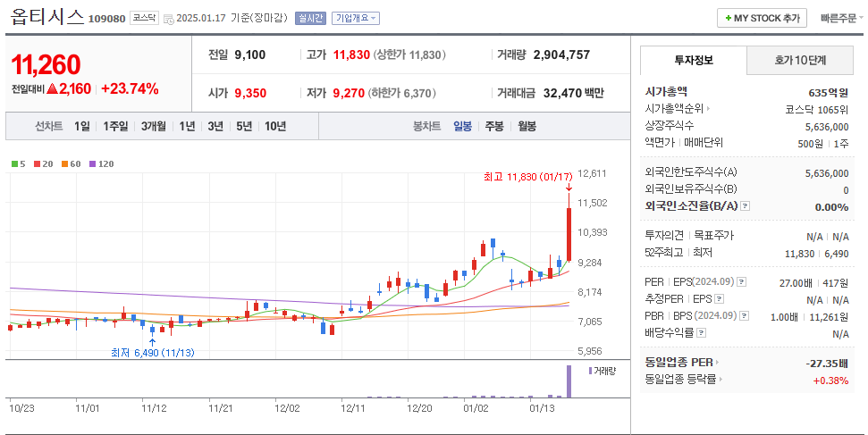The width and height of the screenshot is (868, 435).
Task: Click the 거래량 value 2,904,757
Action: (x=562, y=54)
